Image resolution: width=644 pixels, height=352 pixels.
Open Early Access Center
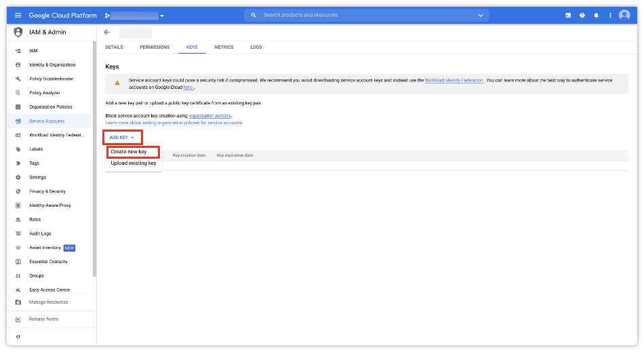point(49,290)
